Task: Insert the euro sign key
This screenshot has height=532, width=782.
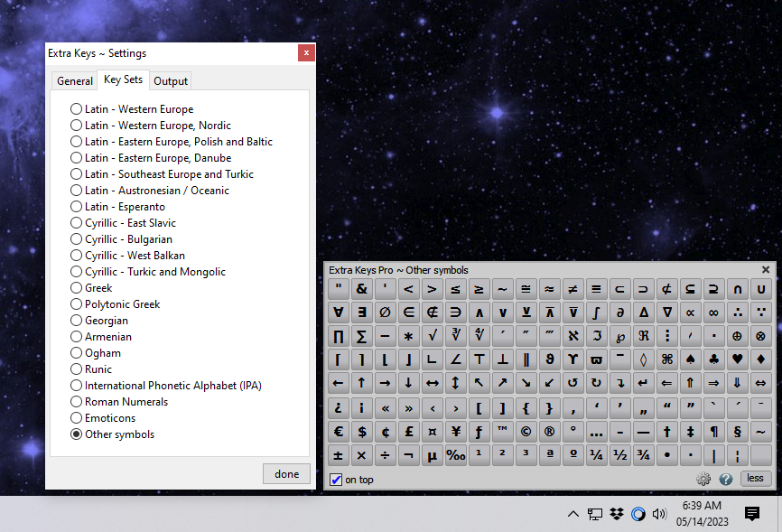Action: click(338, 432)
